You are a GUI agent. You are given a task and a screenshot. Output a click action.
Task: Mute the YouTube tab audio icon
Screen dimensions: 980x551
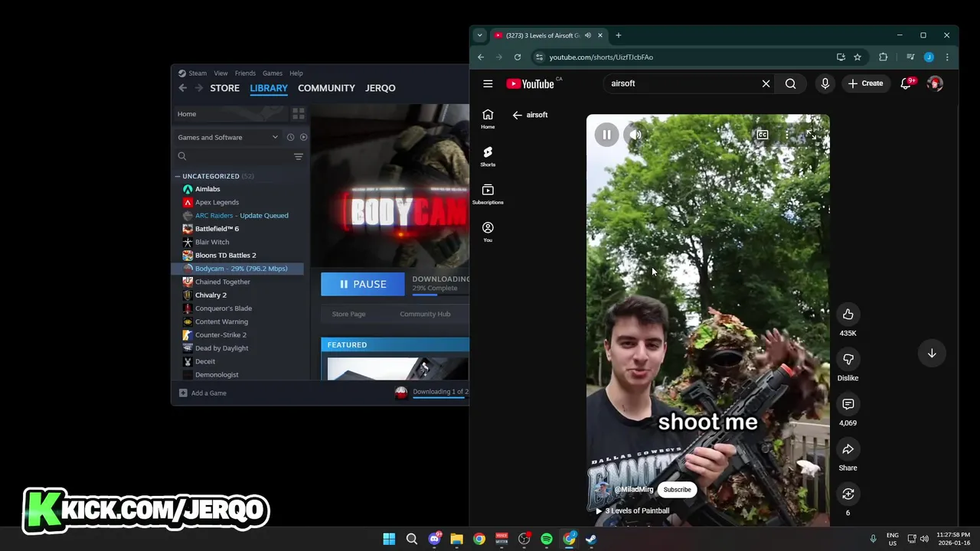(588, 35)
